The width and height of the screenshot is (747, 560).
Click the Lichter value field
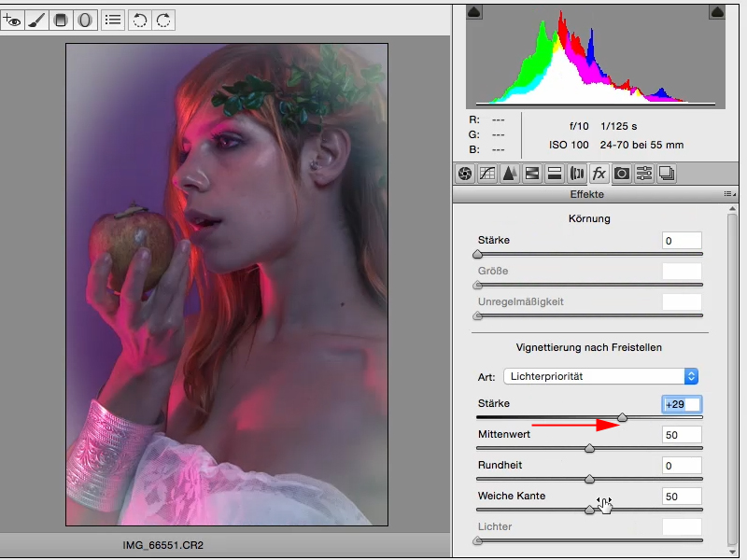click(x=682, y=527)
